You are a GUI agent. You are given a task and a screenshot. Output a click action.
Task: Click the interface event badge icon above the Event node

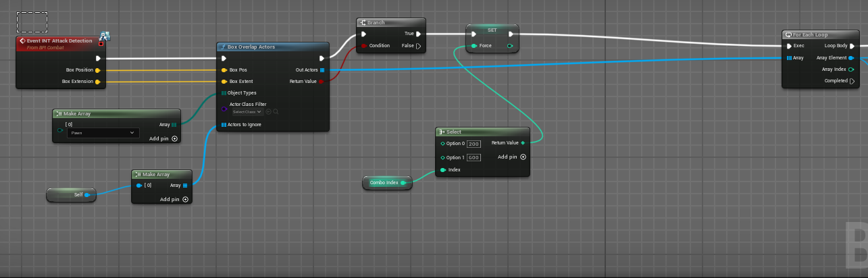pyautogui.click(x=105, y=35)
